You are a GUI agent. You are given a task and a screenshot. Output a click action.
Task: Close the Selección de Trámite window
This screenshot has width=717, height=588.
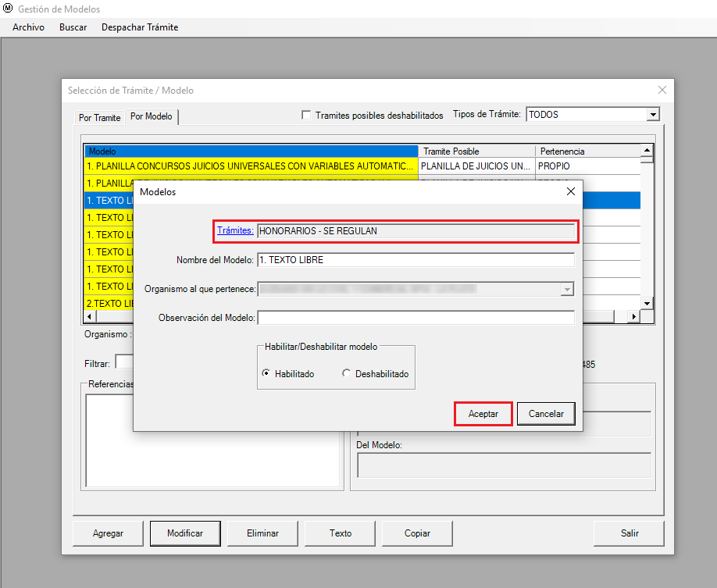tap(662, 90)
